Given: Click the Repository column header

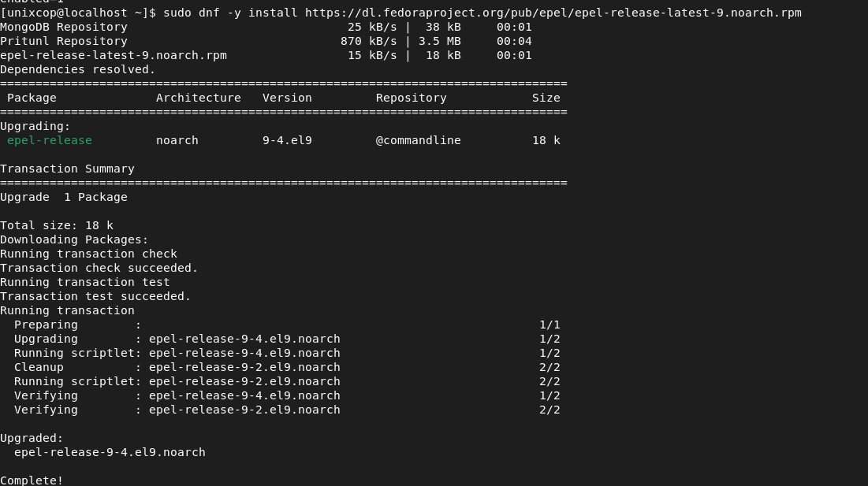Looking at the screenshot, I should click(x=412, y=98).
